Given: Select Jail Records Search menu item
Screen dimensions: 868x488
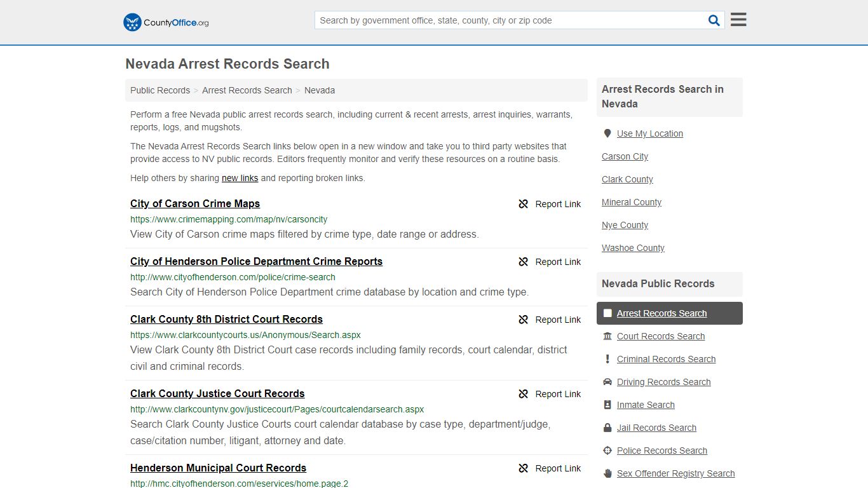Looking at the screenshot, I should (x=656, y=428).
